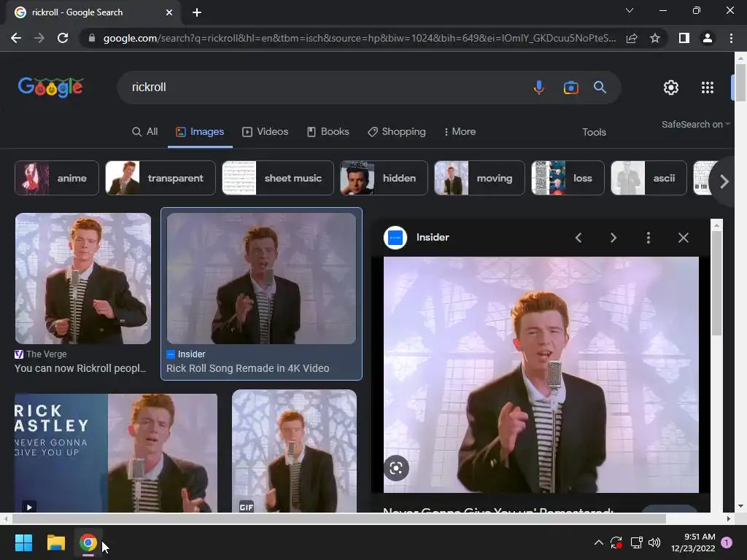Image resolution: width=747 pixels, height=560 pixels.
Task: Click into the rickroll search box
Action: (x=324, y=87)
